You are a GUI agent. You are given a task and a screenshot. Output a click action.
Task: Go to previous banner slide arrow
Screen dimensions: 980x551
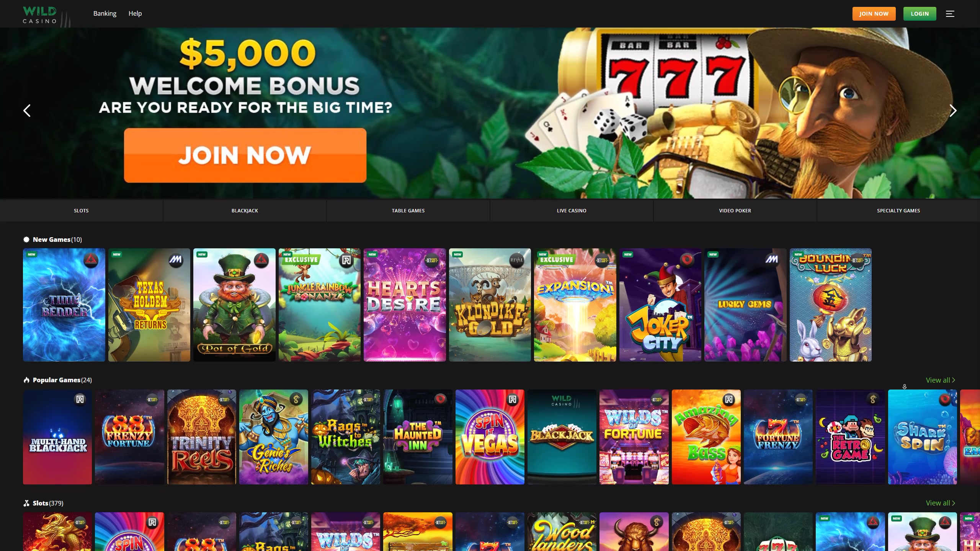tap(27, 111)
